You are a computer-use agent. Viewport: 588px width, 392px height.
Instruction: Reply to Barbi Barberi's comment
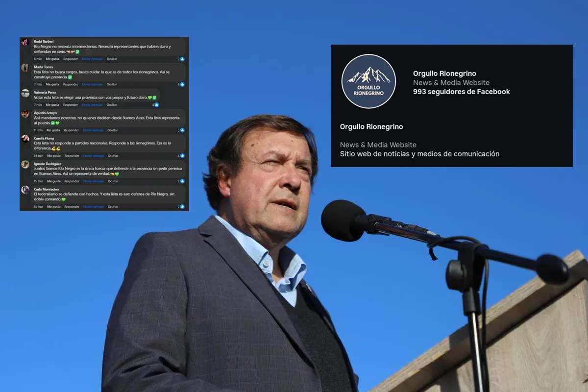click(x=71, y=59)
